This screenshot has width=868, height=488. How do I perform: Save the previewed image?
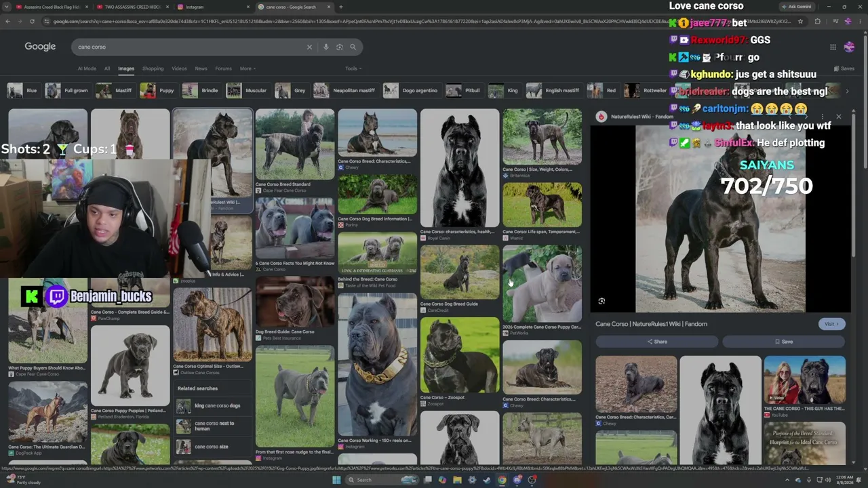tap(784, 342)
